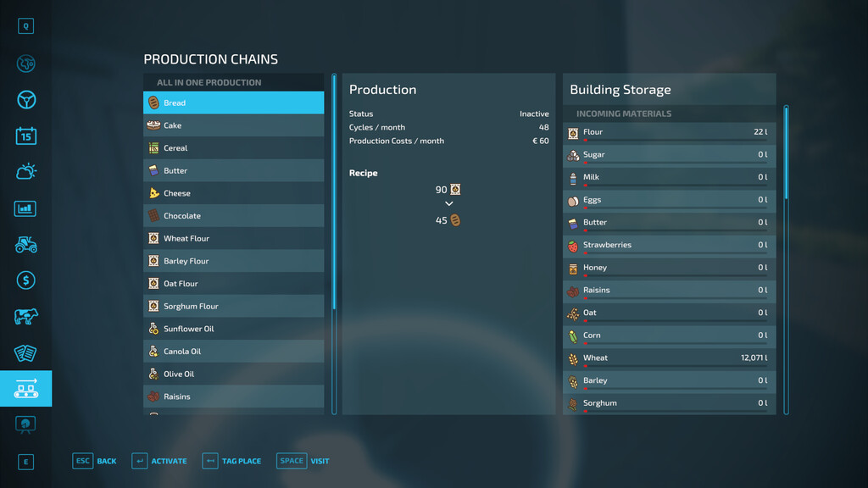Open the animals cow icon
The image size is (868, 488).
tap(25, 317)
